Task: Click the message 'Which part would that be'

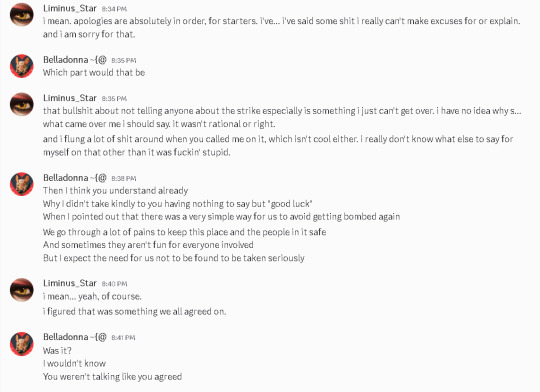Action: pos(94,73)
